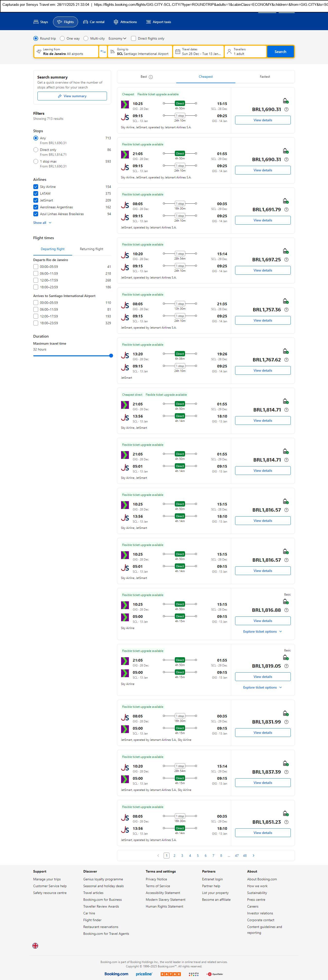The image size is (328, 980).
Task: Switch to the Returning flight tab
Action: (91, 249)
